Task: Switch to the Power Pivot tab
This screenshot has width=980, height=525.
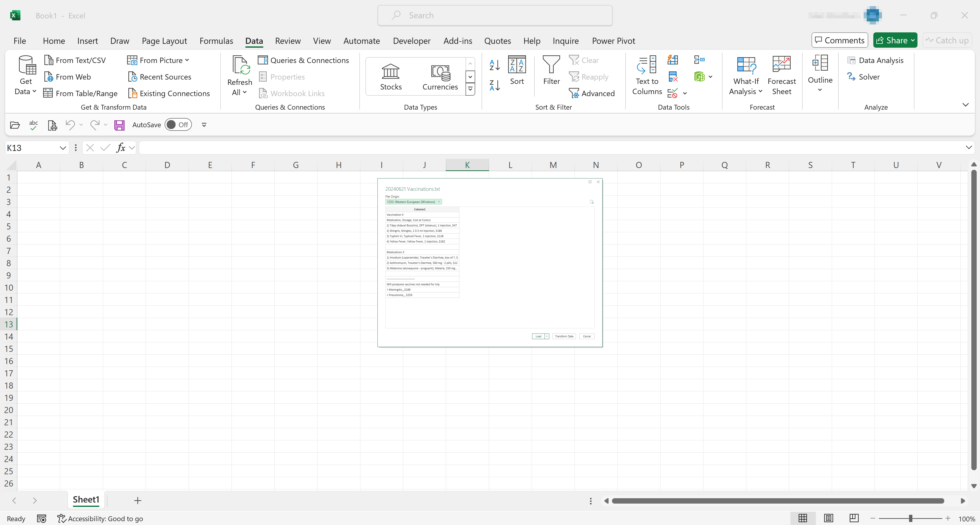Action: [613, 41]
